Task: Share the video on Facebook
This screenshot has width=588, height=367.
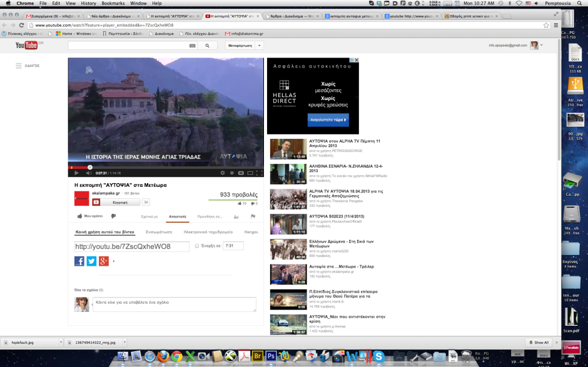Action: click(x=79, y=261)
